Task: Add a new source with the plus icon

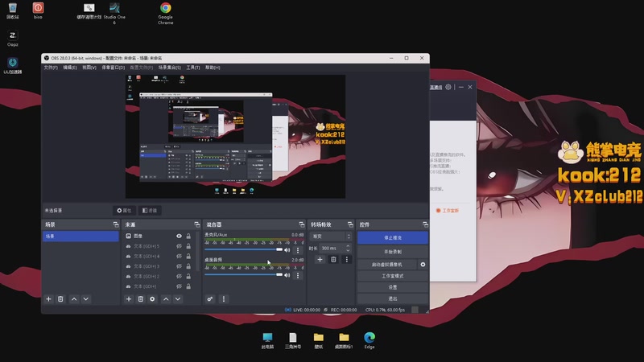Action: [129, 299]
